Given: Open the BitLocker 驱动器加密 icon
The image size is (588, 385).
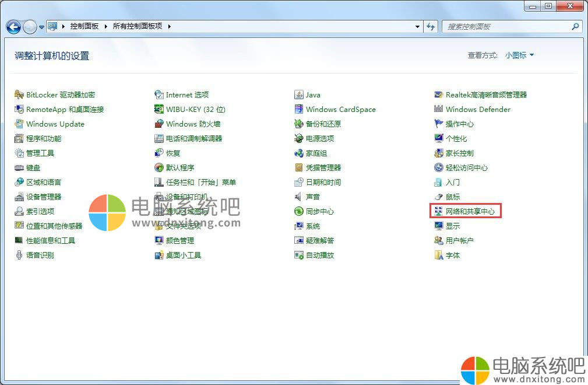Looking at the screenshot, I should pyautogui.click(x=19, y=94).
